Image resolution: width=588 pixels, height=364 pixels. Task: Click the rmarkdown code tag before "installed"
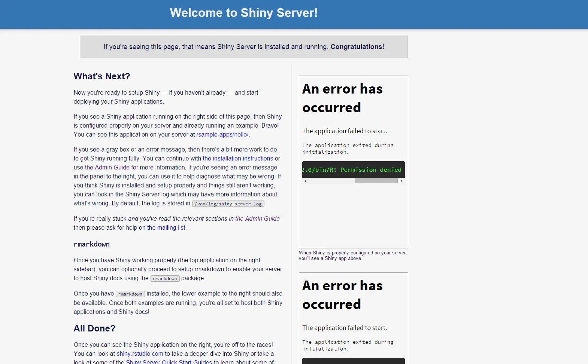[x=130, y=294]
